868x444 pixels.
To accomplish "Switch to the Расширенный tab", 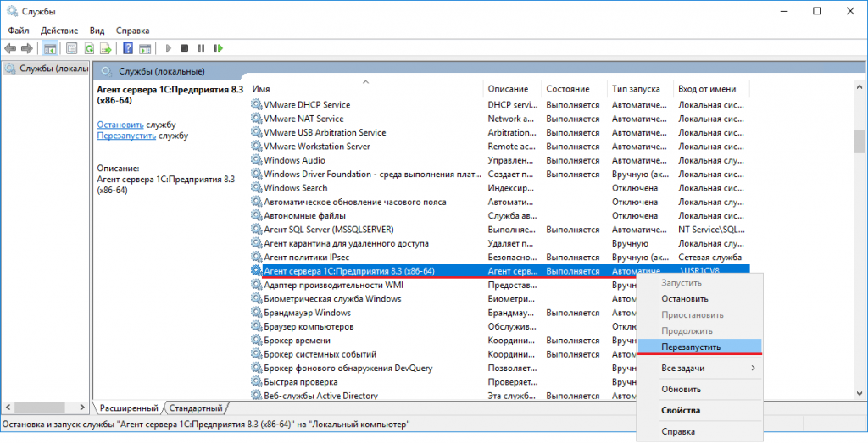I will coord(129,408).
